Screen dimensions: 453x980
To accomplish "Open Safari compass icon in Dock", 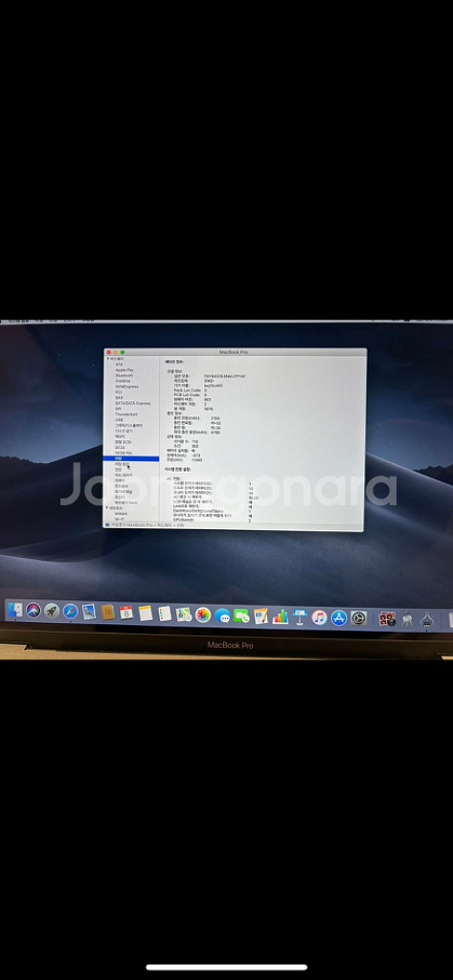I will [x=71, y=612].
